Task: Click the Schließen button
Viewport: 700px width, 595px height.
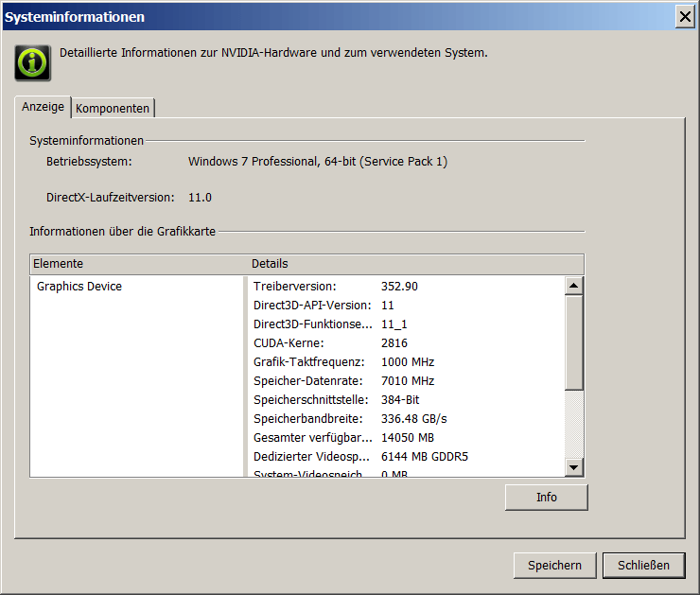Action: (x=643, y=566)
